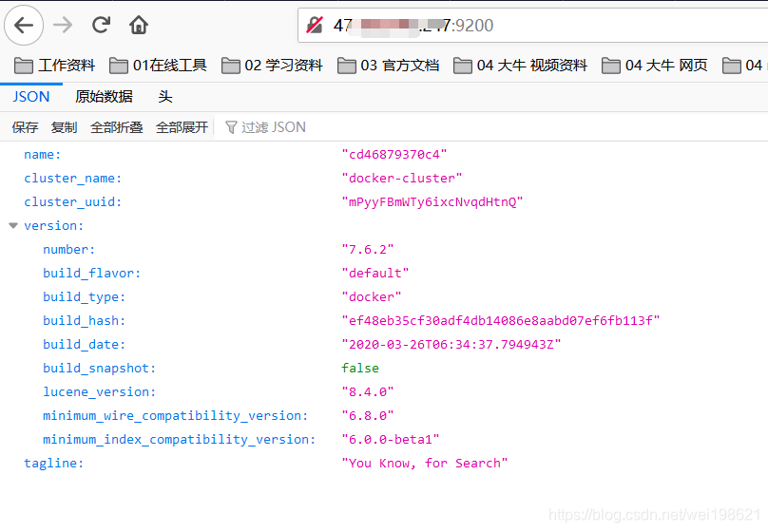
Task: Click 全部展开 to expand all
Action: [182, 127]
